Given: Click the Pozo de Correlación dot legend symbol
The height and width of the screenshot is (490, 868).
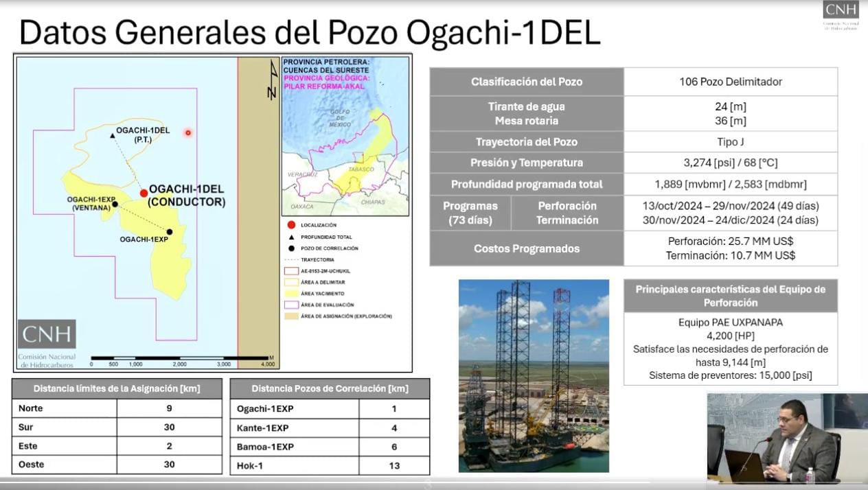Looking at the screenshot, I should [291, 248].
